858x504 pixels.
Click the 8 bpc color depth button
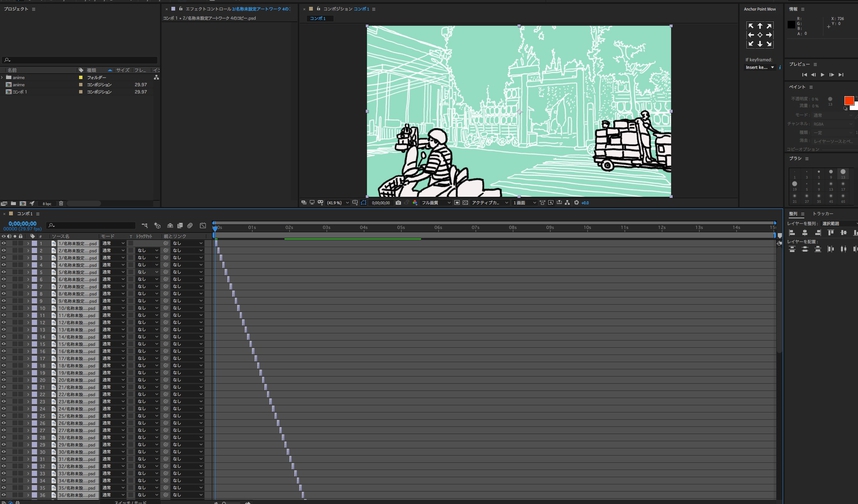46,203
